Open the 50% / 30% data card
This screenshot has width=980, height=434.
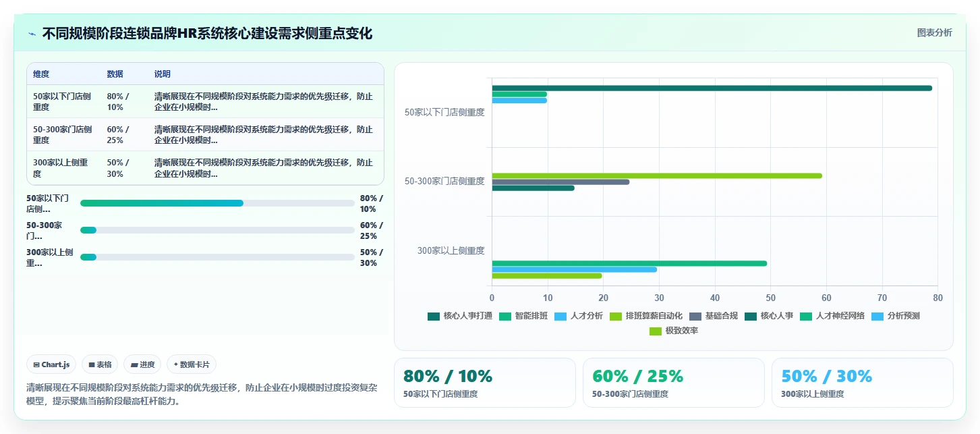tap(862, 383)
